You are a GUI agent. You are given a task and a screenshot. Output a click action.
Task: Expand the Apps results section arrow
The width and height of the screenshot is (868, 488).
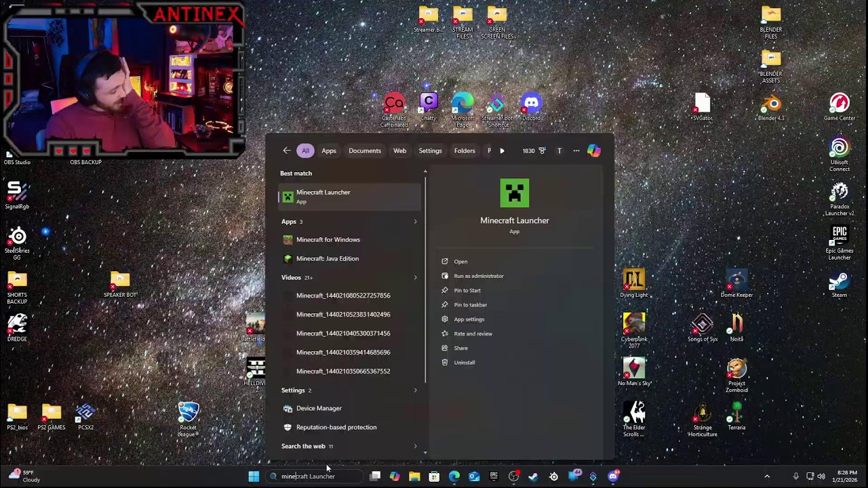click(x=415, y=222)
